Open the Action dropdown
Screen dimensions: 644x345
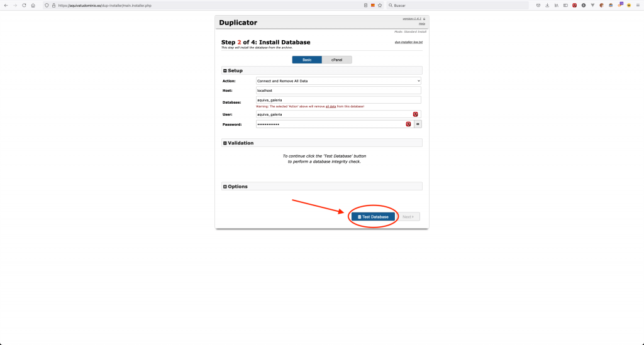tap(338, 81)
